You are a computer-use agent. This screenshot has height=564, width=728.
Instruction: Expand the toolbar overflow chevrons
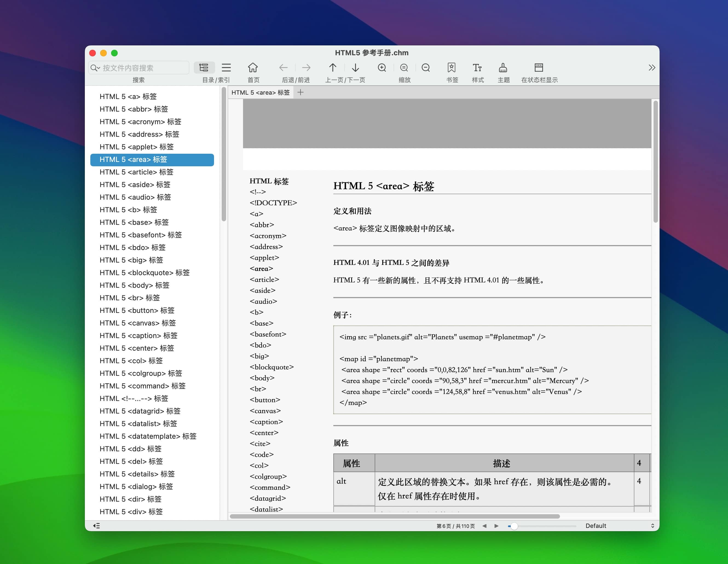click(x=652, y=68)
